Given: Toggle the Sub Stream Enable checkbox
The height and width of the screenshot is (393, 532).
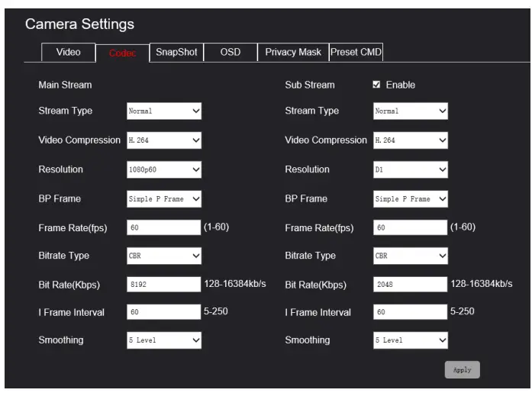Looking at the screenshot, I should tap(376, 85).
